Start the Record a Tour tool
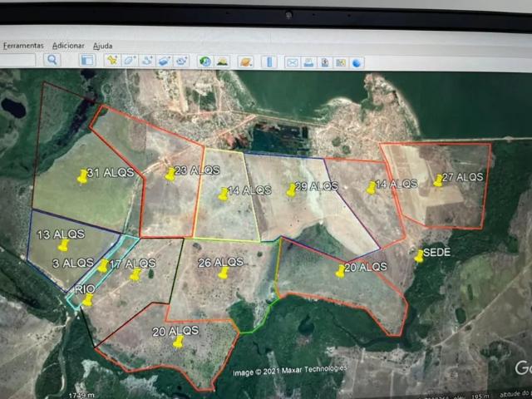Viewport: 532px width, 399px height. pyautogui.click(x=181, y=61)
